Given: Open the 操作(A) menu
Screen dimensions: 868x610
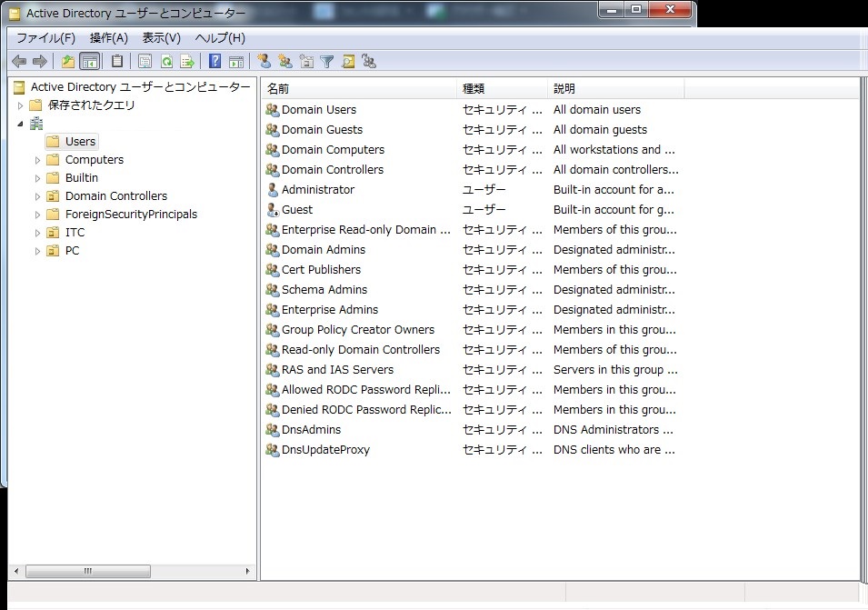Looking at the screenshot, I should coord(108,37).
